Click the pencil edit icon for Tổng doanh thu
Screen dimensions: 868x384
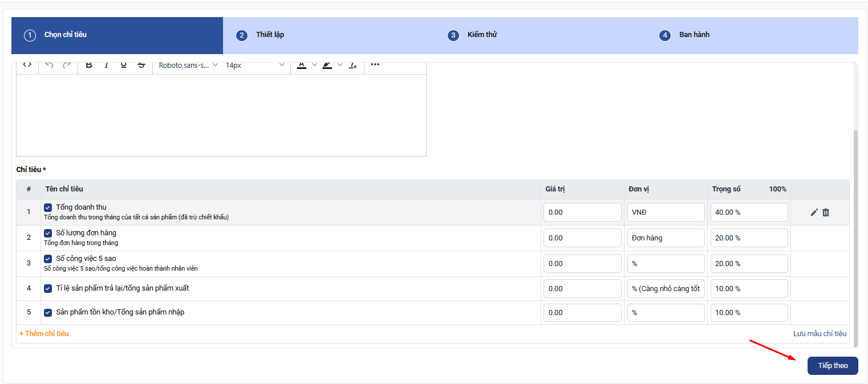814,213
